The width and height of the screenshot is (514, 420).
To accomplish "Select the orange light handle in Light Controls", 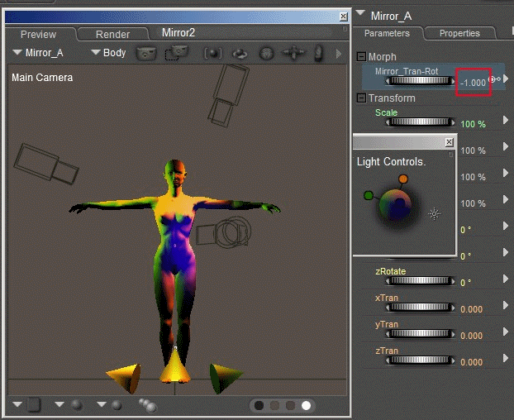I will point(403,179).
